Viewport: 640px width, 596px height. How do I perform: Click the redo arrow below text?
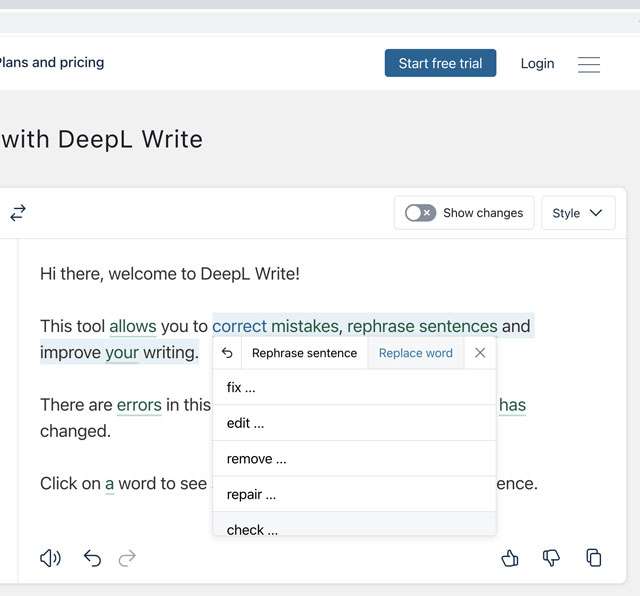127,558
